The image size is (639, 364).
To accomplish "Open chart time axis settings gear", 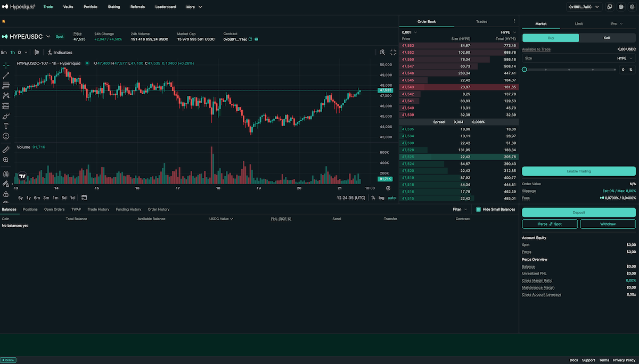I will [388, 188].
